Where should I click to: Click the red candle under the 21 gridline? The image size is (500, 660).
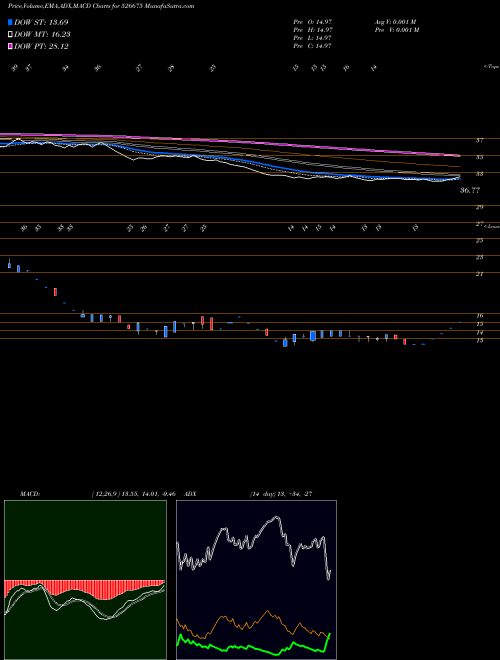pyautogui.click(x=55, y=292)
